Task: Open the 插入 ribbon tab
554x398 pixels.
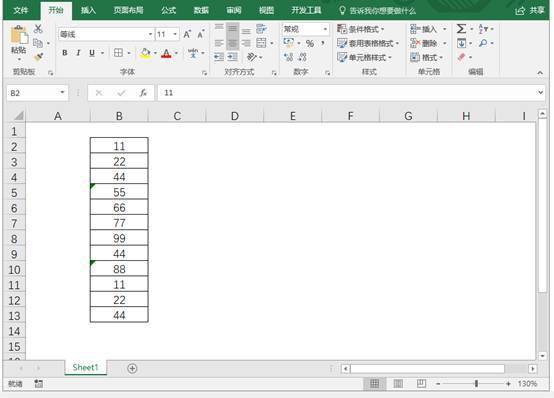Action: pos(88,10)
